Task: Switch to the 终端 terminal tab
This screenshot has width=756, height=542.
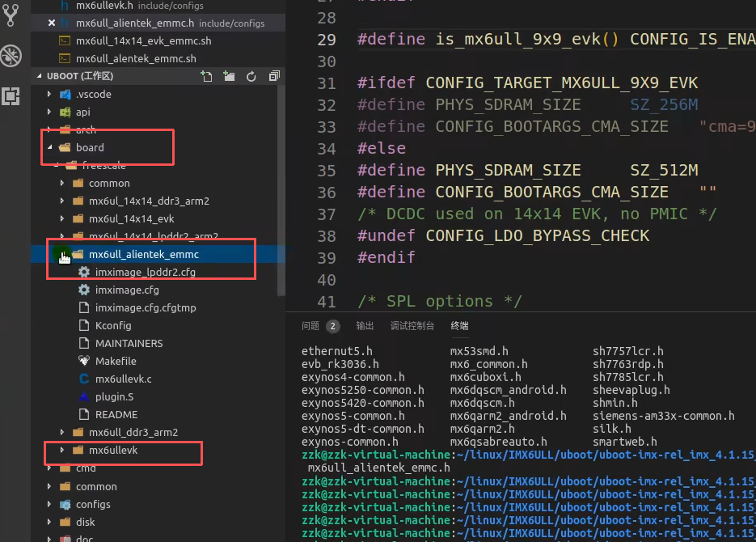Action: [x=459, y=326]
